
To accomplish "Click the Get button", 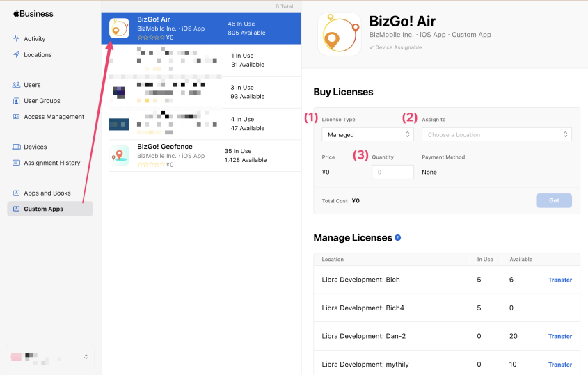I will click(x=553, y=200).
